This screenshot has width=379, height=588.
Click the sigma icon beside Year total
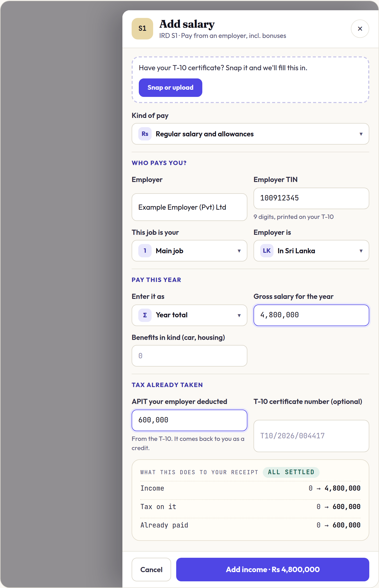pyautogui.click(x=145, y=315)
